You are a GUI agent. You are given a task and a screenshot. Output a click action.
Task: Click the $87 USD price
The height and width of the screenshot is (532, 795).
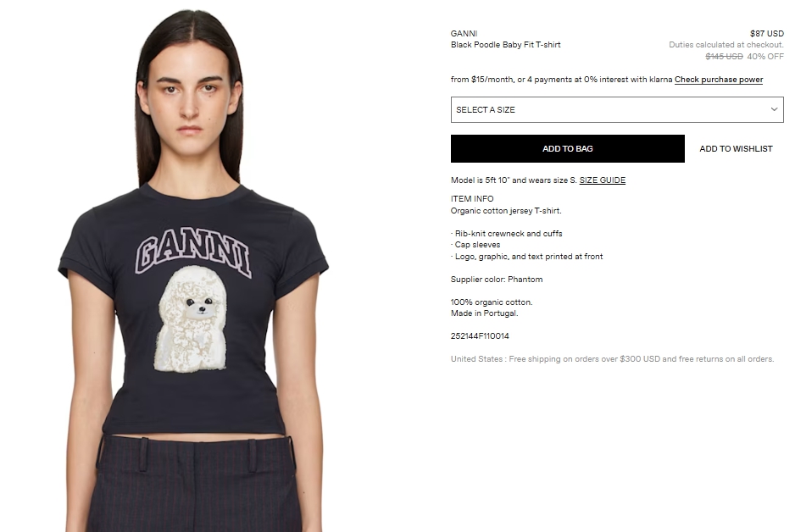(766, 33)
